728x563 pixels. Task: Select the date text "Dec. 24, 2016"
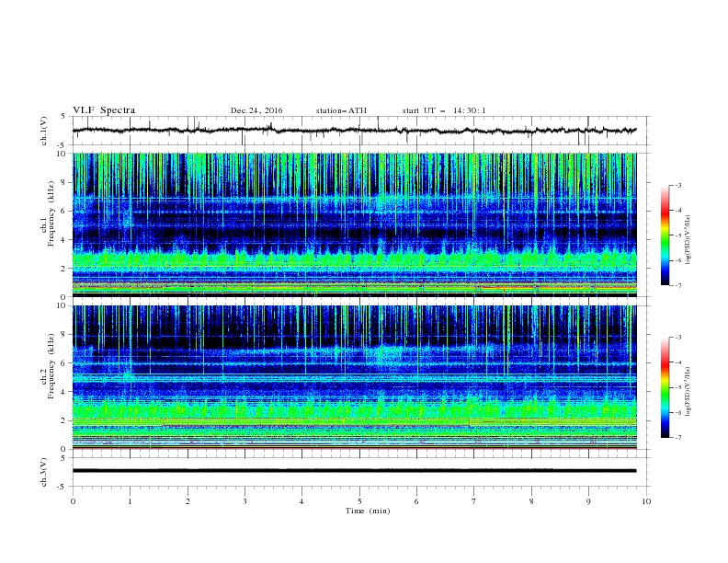tap(256, 110)
